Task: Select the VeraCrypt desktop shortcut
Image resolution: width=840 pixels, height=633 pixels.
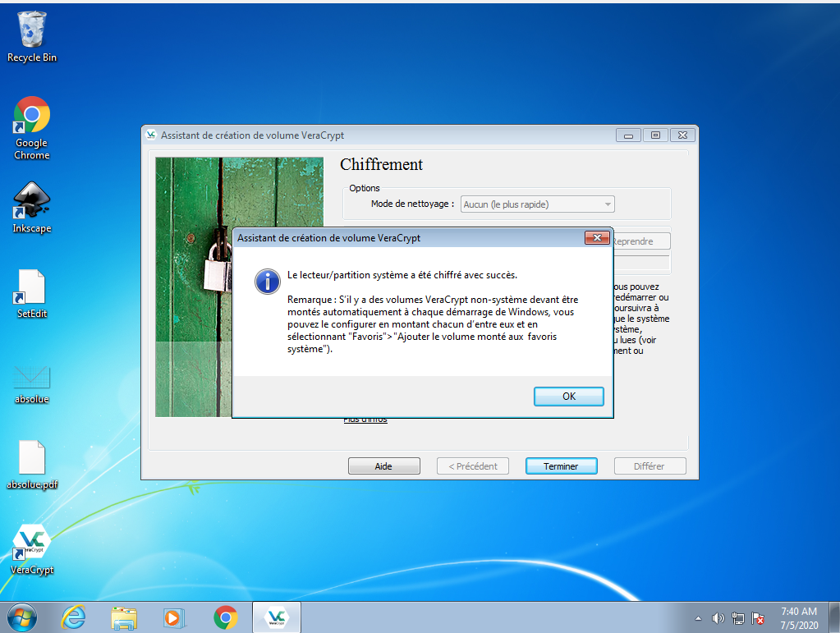Action: click(x=31, y=549)
